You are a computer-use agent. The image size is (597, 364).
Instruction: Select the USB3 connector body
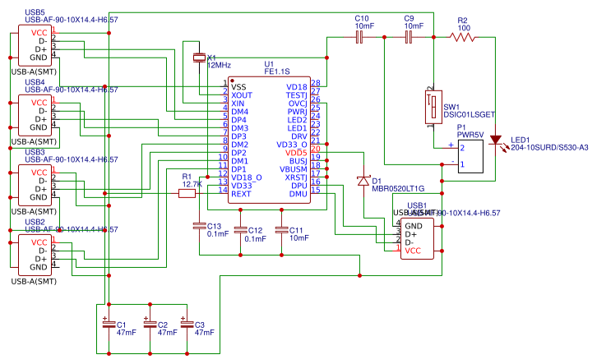[35, 185]
